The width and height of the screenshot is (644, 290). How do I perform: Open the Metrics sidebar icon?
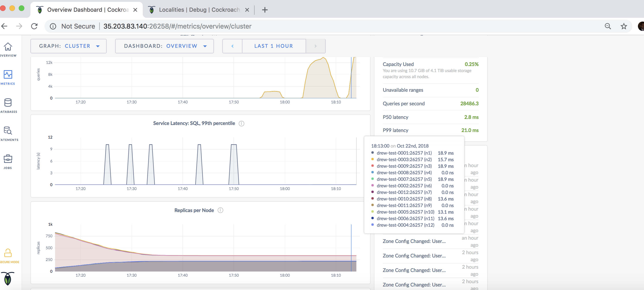point(8,74)
